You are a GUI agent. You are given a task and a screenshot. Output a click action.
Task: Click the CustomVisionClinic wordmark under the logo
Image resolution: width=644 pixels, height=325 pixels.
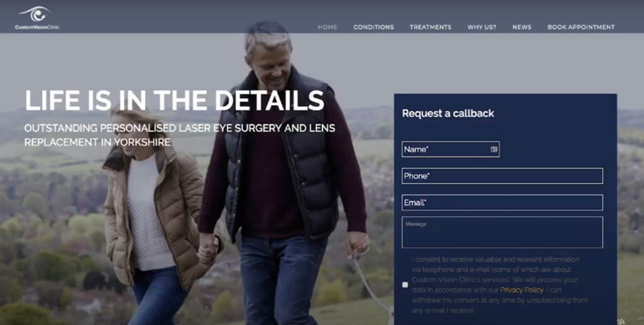37,27
